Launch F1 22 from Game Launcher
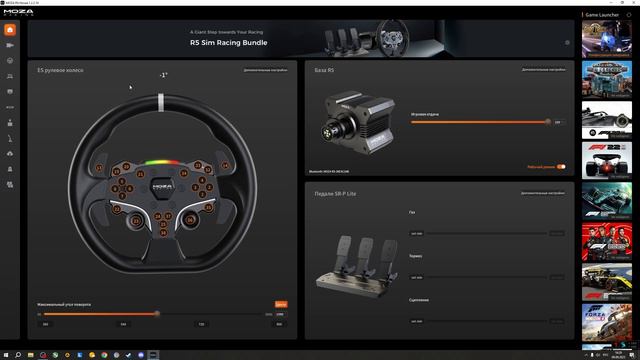The height and width of the screenshot is (360, 640). 607,160
